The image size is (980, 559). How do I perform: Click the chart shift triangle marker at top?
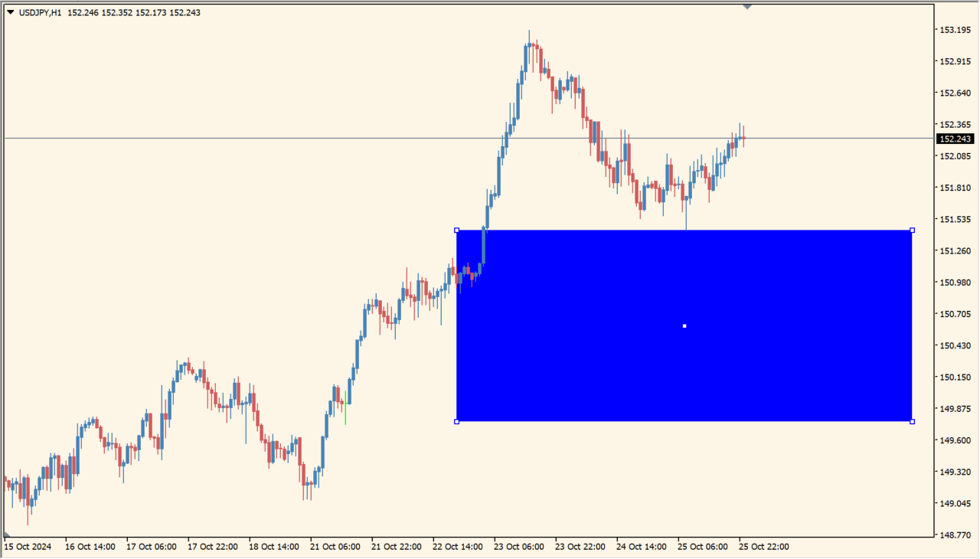747,7
